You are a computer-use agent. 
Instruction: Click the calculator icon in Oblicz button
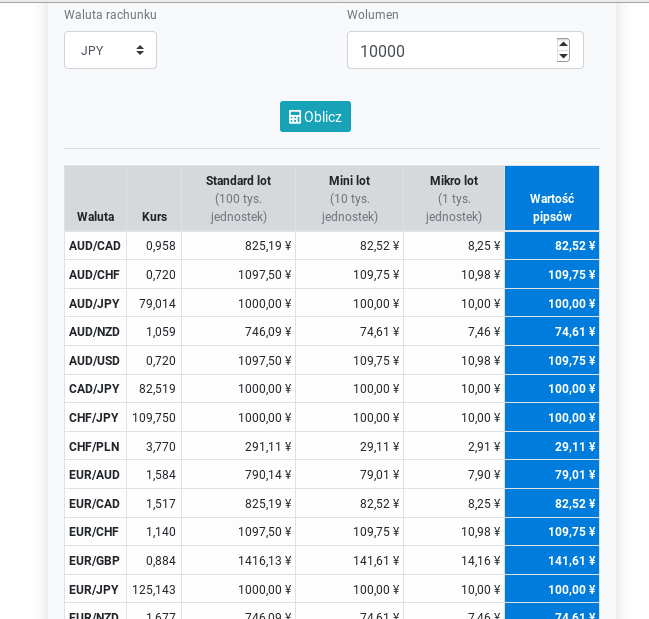(x=295, y=117)
